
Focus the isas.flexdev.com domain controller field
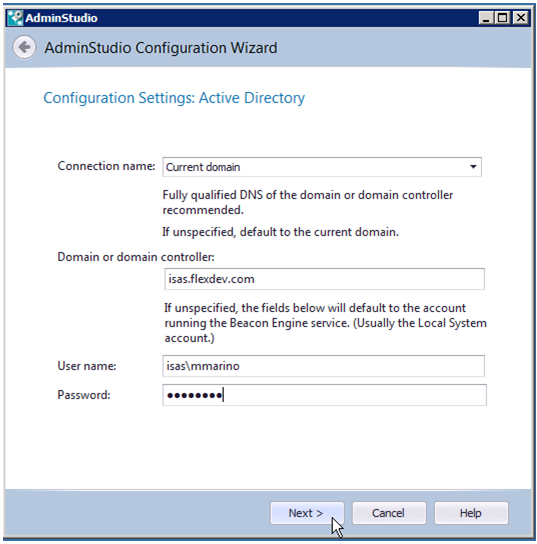(x=324, y=279)
